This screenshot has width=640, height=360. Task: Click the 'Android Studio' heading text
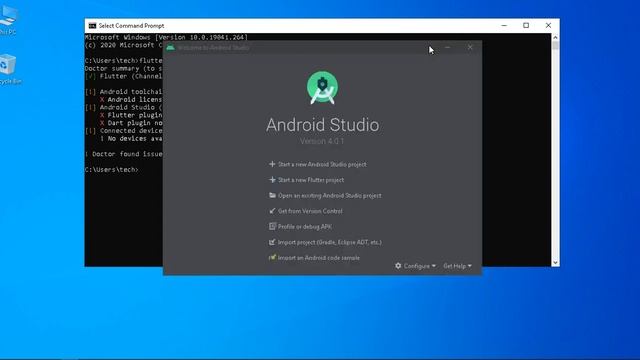(322, 124)
